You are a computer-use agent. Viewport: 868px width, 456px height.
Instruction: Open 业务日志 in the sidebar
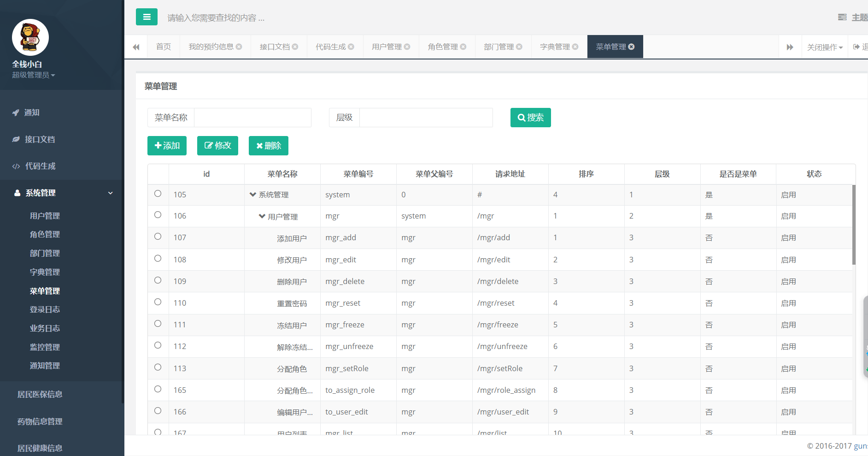click(45, 328)
